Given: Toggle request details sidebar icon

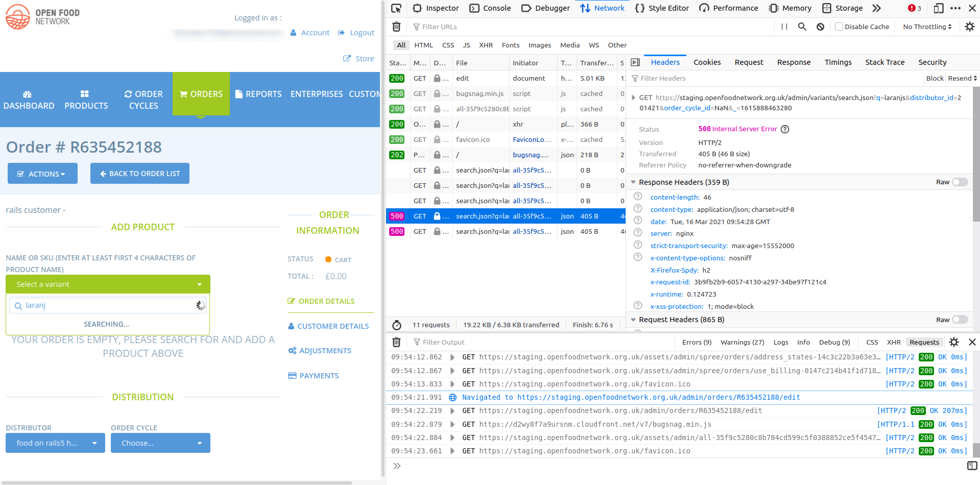Looking at the screenshot, I should pos(635,62).
